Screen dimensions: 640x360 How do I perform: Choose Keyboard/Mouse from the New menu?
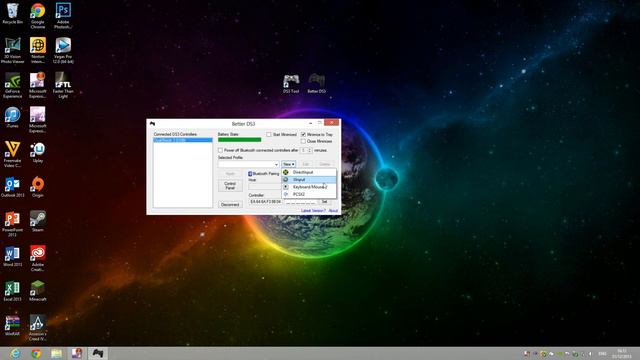(309, 187)
